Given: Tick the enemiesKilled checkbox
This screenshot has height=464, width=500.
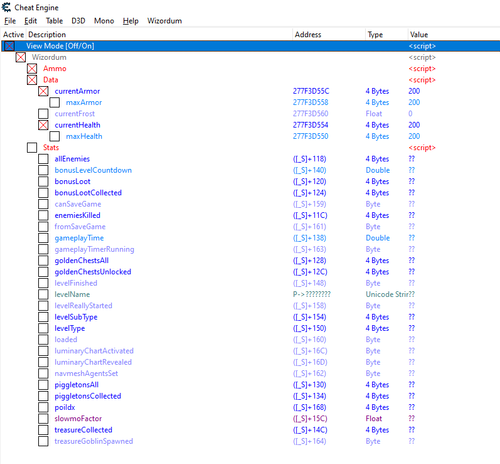Looking at the screenshot, I should (x=43, y=216).
